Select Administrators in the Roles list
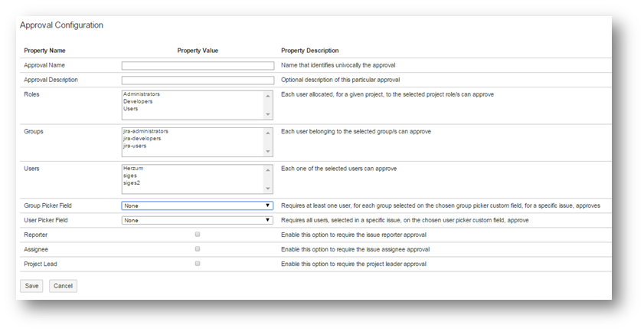 point(141,94)
